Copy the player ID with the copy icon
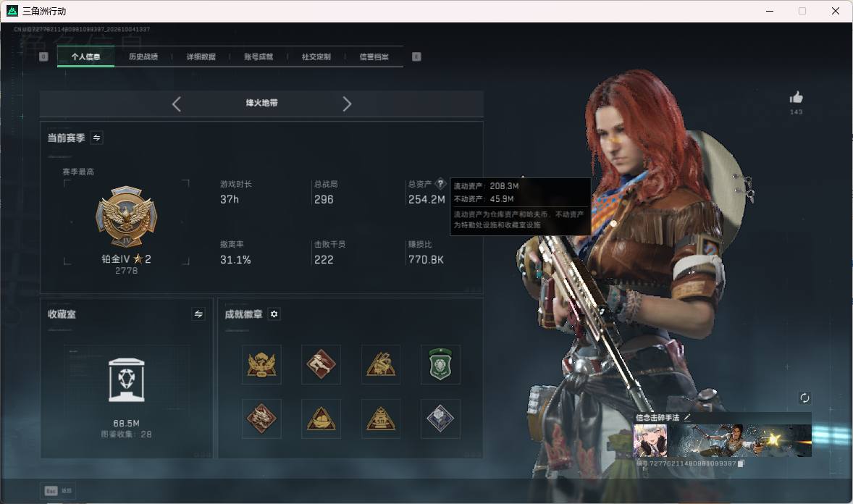 point(740,463)
